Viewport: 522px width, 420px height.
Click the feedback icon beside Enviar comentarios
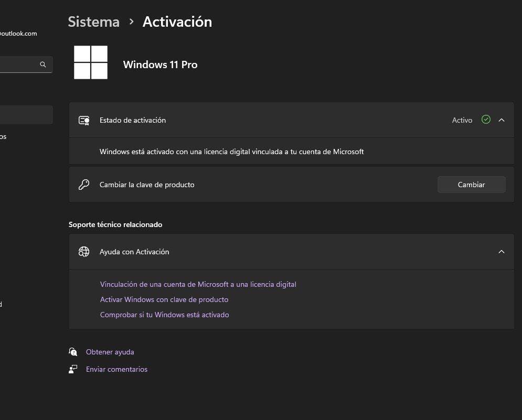click(73, 369)
